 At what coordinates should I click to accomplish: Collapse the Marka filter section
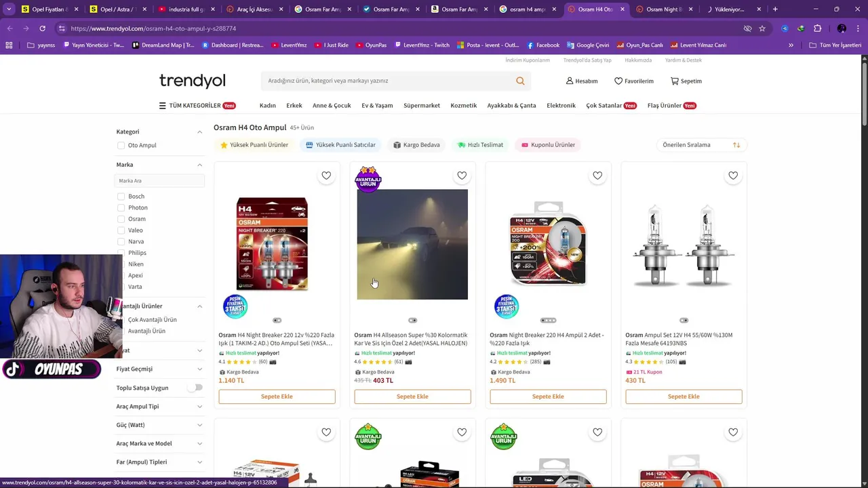[x=199, y=165]
